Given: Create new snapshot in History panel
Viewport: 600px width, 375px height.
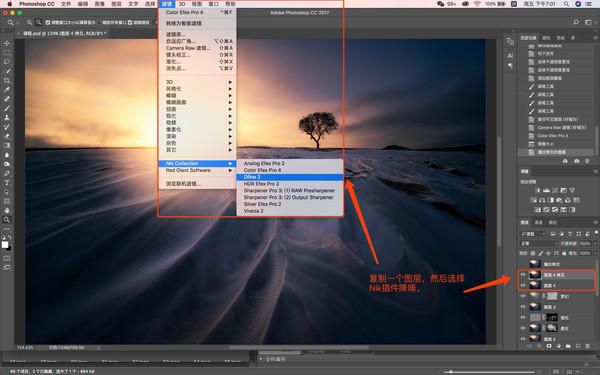Looking at the screenshot, I should 577,161.
